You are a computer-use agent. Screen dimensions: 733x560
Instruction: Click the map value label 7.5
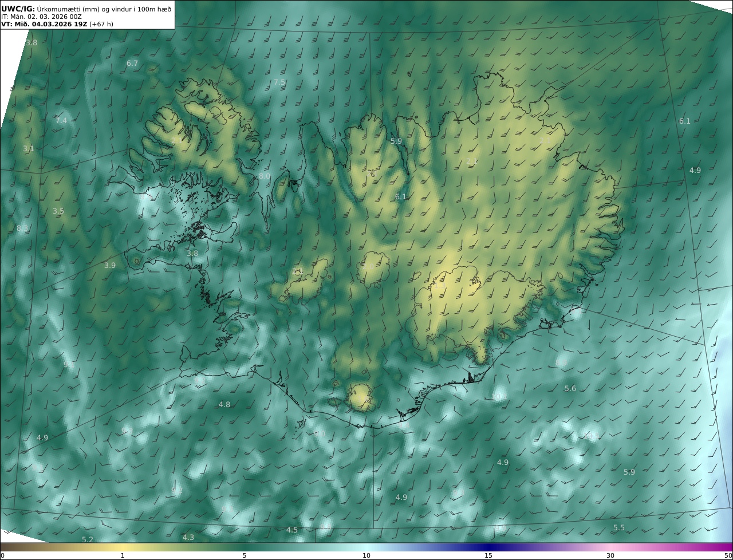coord(279,82)
